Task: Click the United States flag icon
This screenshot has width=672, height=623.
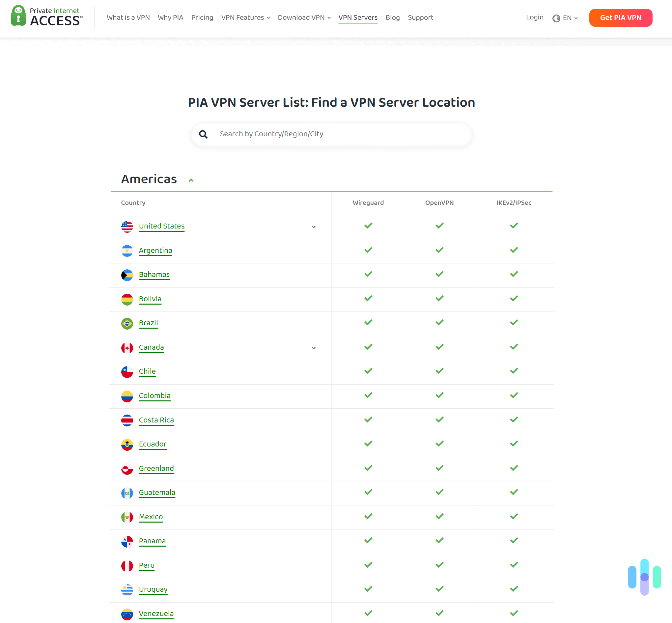Action: 127,226
